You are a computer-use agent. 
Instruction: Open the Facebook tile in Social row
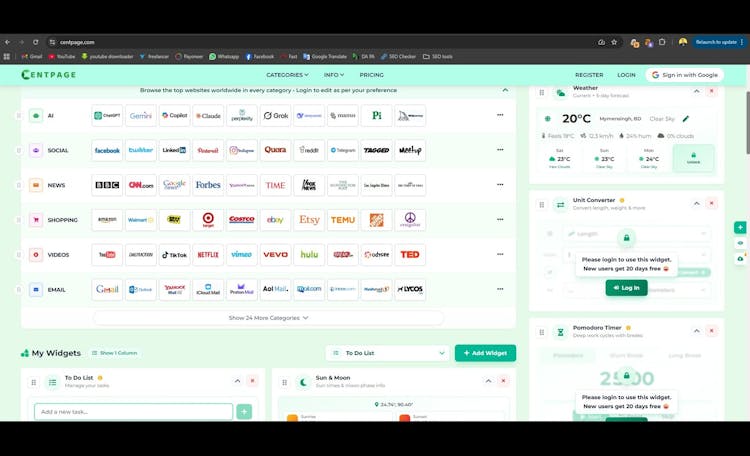(107, 150)
